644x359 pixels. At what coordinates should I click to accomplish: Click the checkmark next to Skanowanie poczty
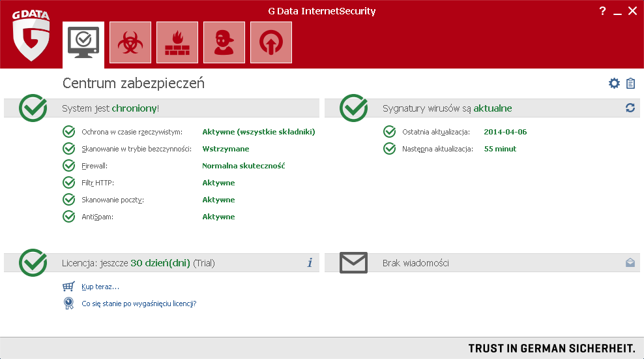(68, 200)
